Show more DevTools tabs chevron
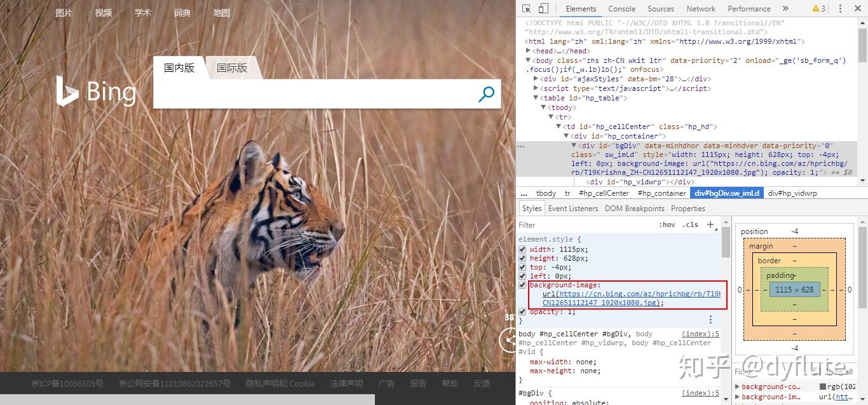The image size is (868, 405). (x=785, y=9)
